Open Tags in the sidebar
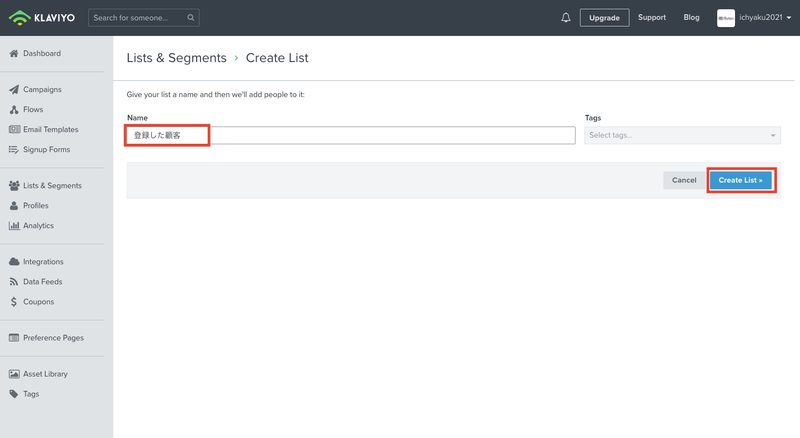The height and width of the screenshot is (438, 800). [31, 394]
